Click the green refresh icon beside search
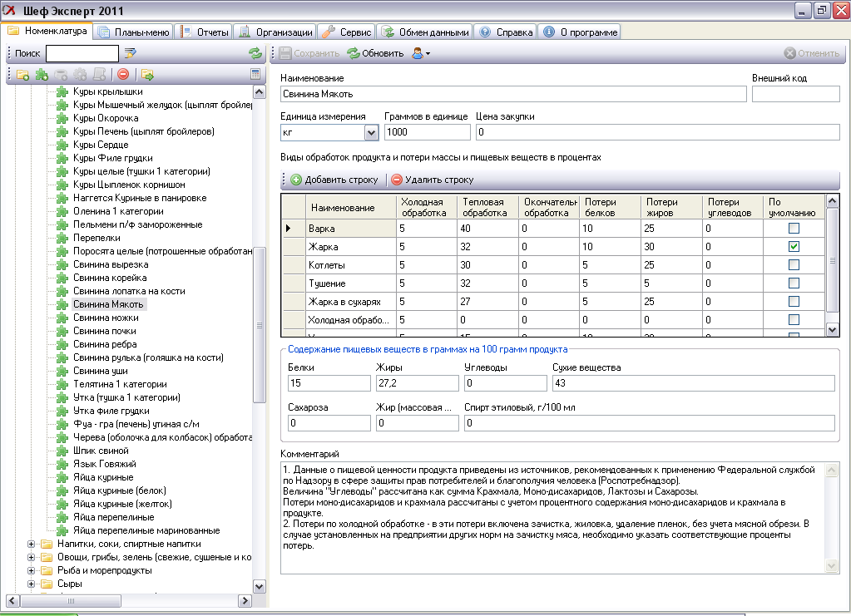 pos(255,53)
